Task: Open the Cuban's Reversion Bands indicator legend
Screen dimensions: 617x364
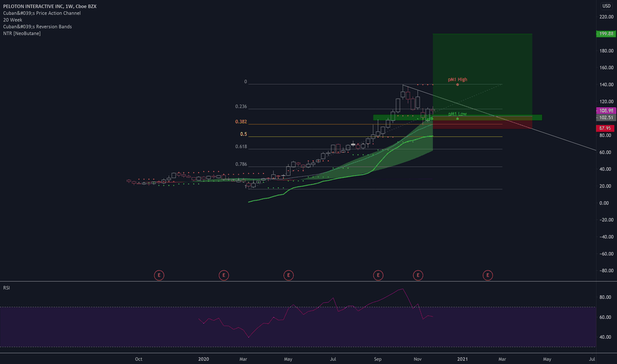Action: (x=37, y=26)
